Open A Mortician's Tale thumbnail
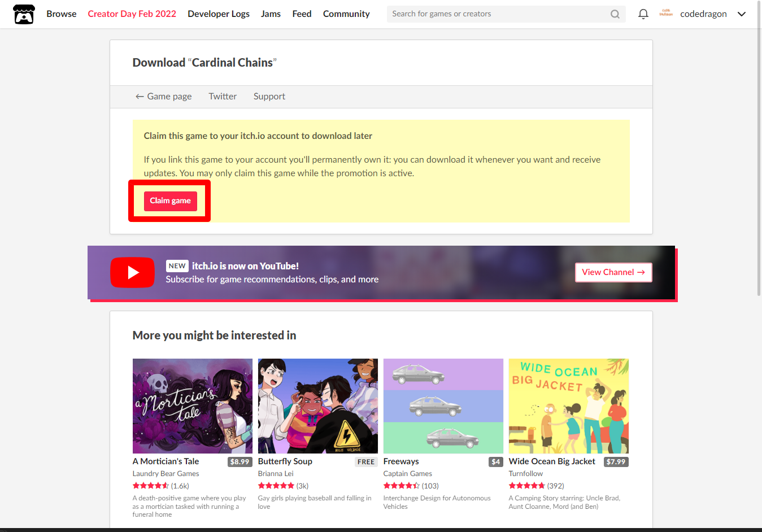 (193, 406)
